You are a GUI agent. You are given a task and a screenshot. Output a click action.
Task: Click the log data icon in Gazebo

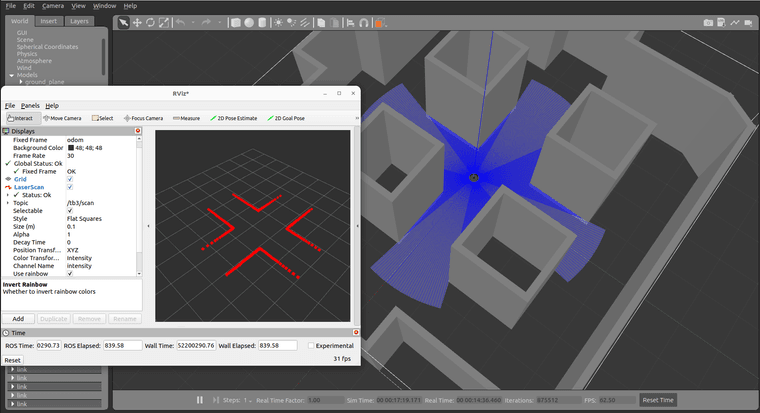pos(721,23)
